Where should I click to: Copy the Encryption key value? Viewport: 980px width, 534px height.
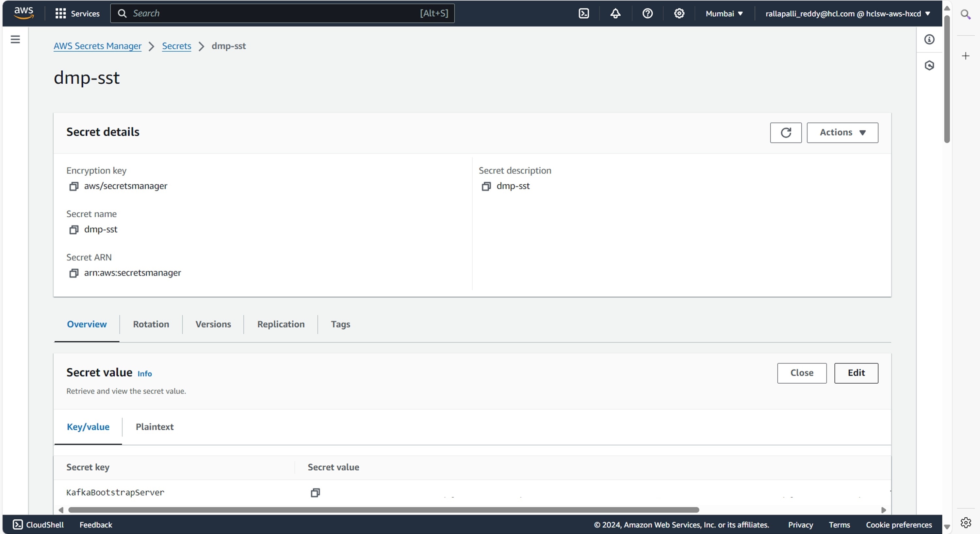(74, 187)
